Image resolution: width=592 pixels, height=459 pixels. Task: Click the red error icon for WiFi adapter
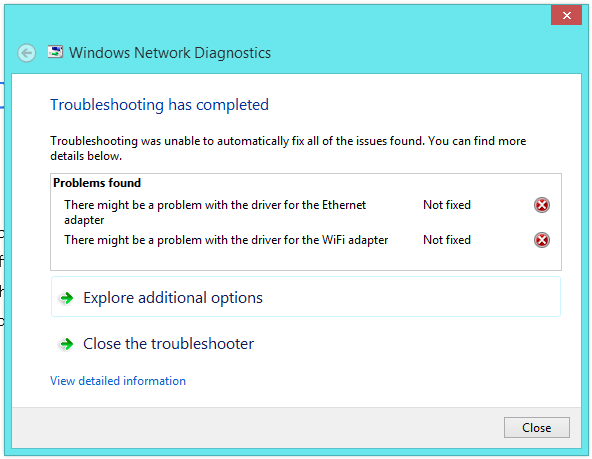541,240
